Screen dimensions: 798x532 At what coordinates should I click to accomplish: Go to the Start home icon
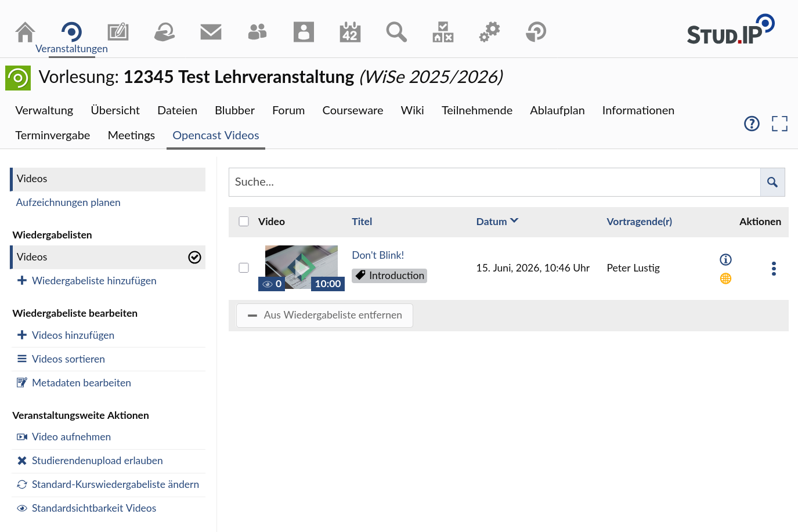point(25,32)
